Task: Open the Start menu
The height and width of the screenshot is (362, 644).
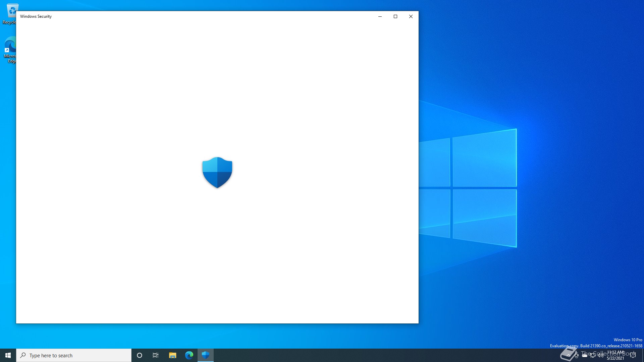Action: pyautogui.click(x=8, y=355)
